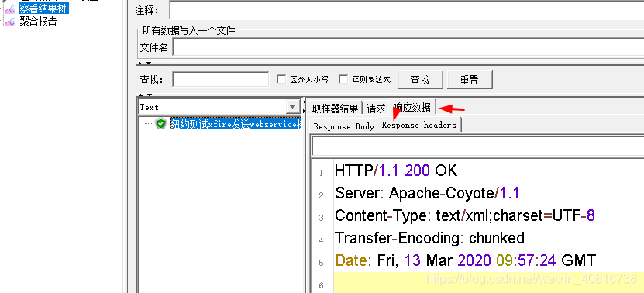The height and width of the screenshot is (293, 644).
Task: Click the 重置 reset button
Action: tap(470, 79)
